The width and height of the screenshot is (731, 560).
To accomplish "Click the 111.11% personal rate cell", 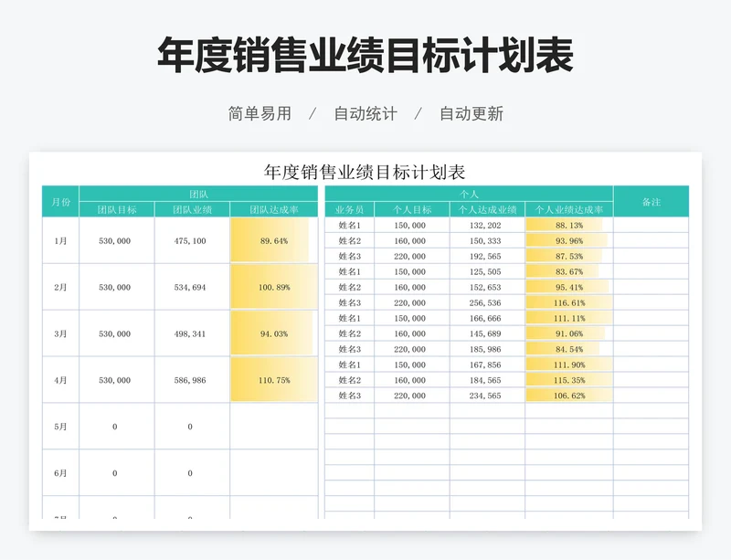I will tap(569, 318).
